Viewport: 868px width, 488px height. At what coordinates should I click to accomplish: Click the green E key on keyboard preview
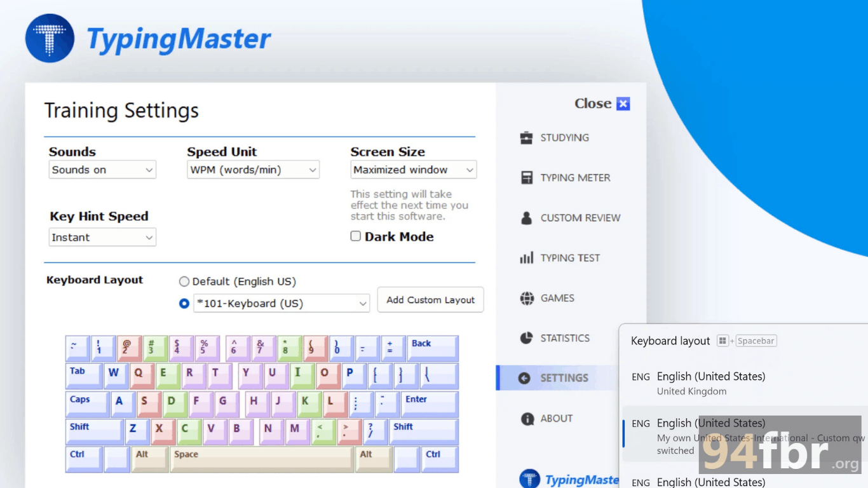coord(168,376)
